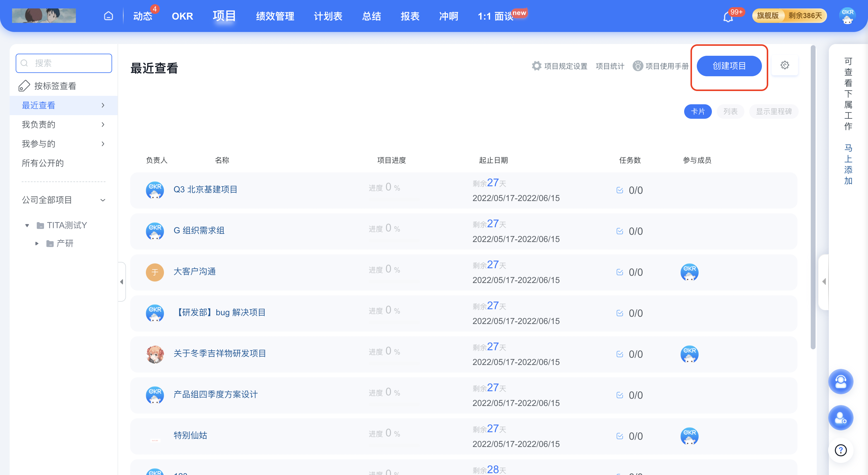Open the 计划表 tab
The height and width of the screenshot is (475, 868).
pyautogui.click(x=328, y=16)
